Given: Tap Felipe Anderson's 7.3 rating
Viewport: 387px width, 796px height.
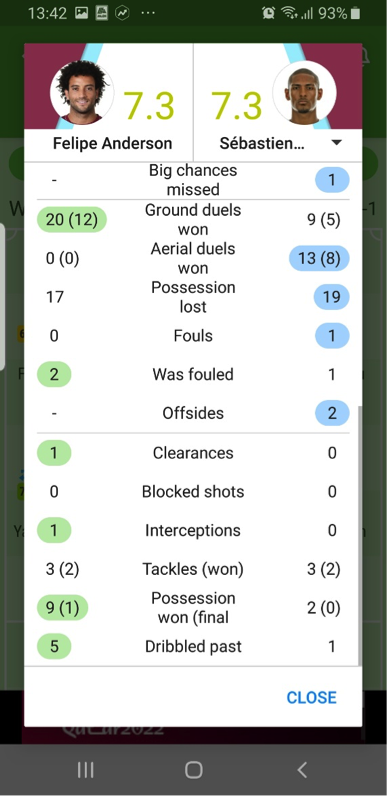Looking at the screenshot, I should click(x=149, y=106).
